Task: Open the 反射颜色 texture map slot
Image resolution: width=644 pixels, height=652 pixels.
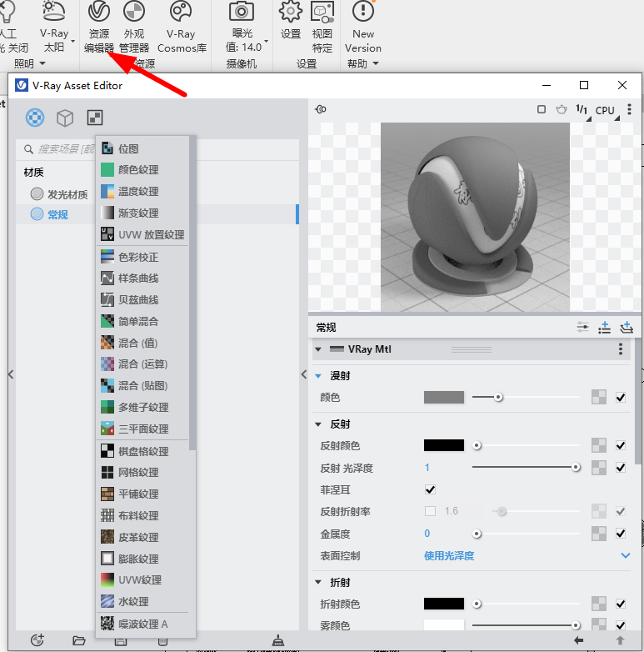Action: click(599, 445)
